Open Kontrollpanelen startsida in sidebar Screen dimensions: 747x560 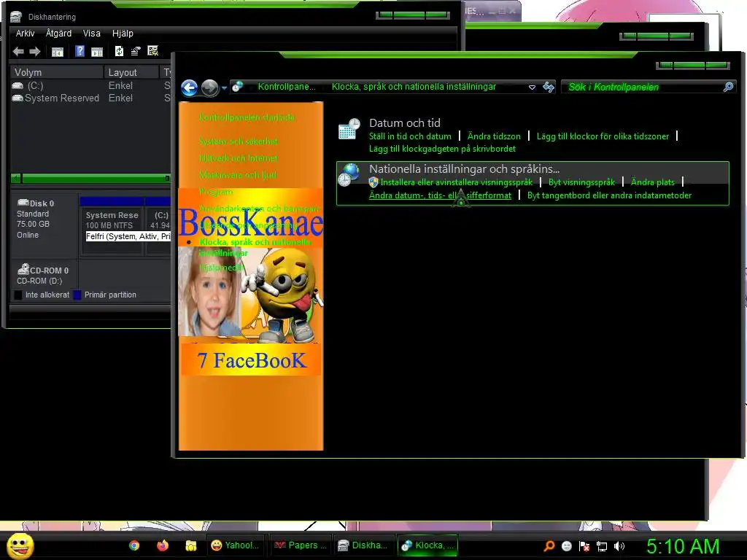pos(247,117)
